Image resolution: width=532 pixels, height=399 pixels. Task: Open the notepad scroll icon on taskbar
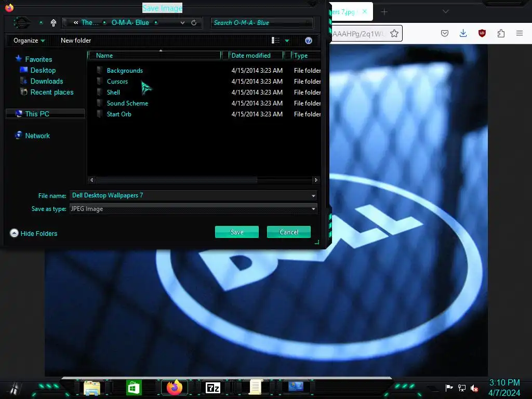point(256,388)
